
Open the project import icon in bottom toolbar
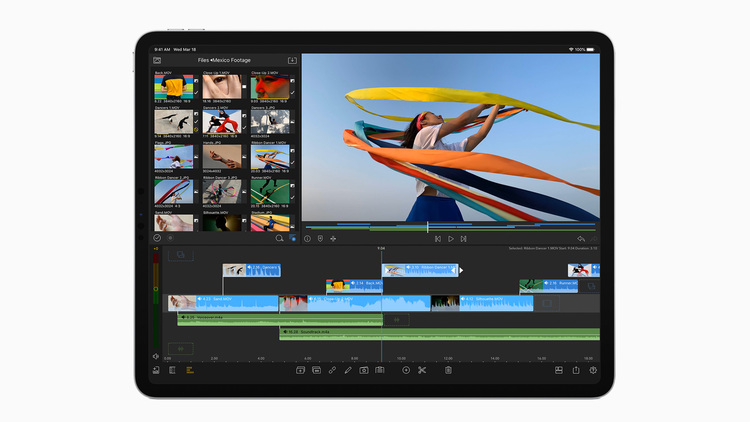pyautogui.click(x=156, y=370)
